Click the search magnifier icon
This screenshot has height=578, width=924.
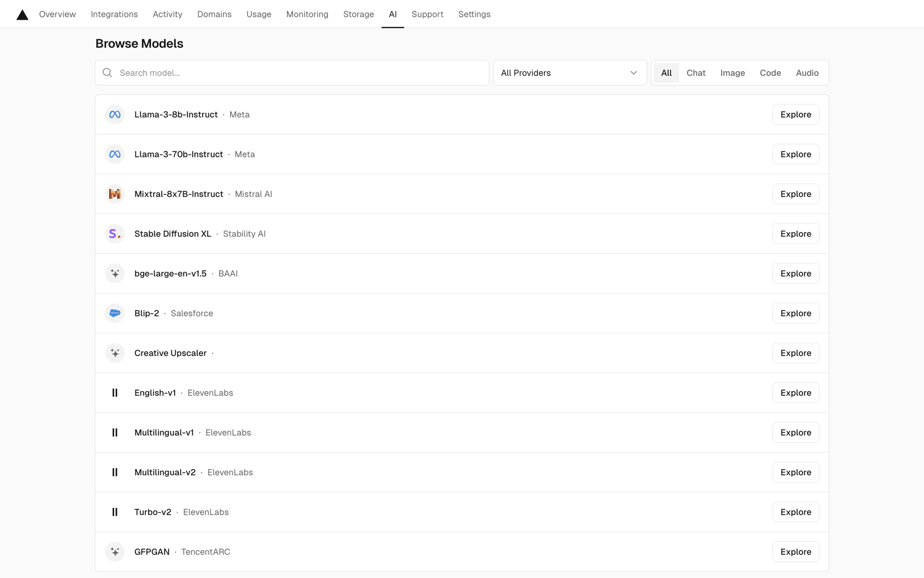point(107,73)
